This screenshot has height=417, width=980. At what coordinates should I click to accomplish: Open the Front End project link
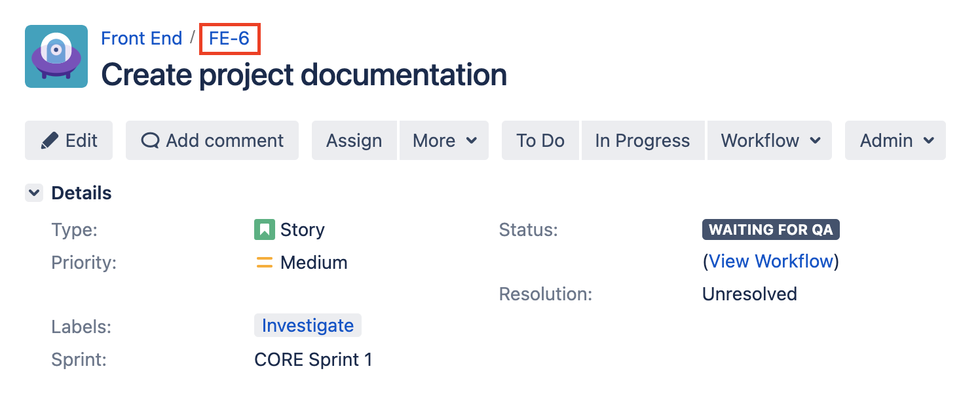pyautogui.click(x=141, y=39)
